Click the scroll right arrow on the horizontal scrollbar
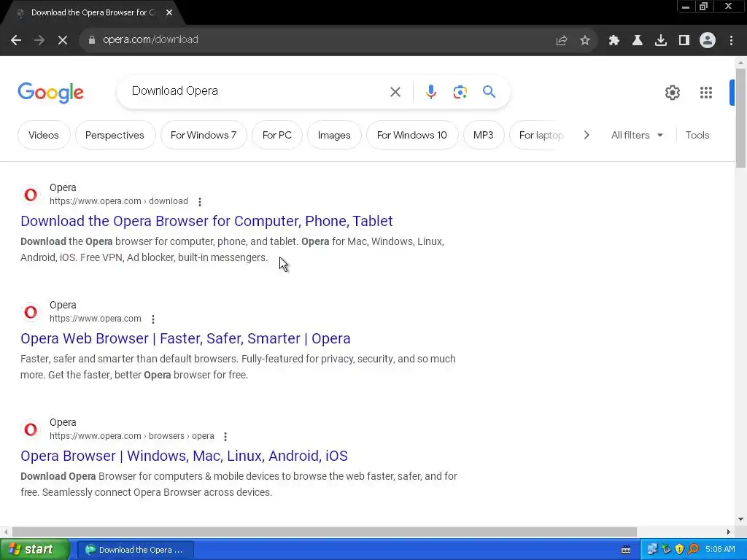This screenshot has height=560, width=747. pyautogui.click(x=729, y=532)
